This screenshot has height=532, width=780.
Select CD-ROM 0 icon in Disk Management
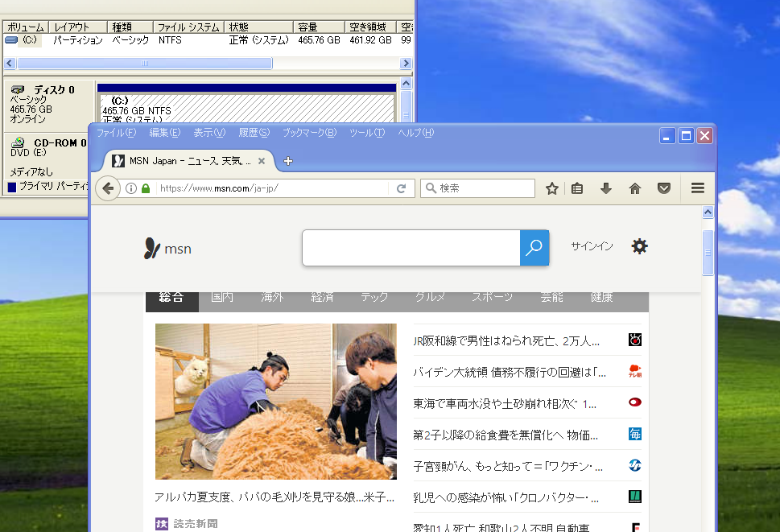coord(18,142)
